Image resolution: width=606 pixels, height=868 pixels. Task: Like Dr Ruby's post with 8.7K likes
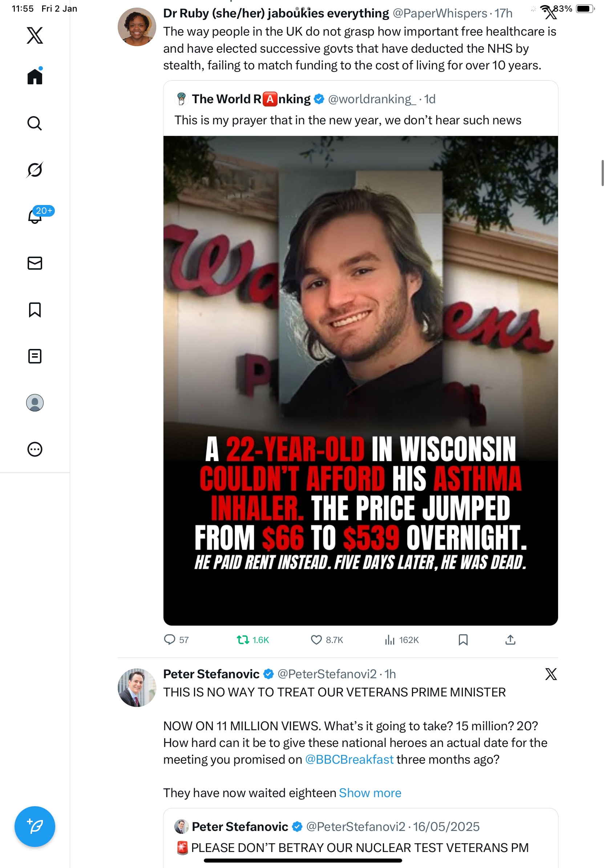point(316,640)
